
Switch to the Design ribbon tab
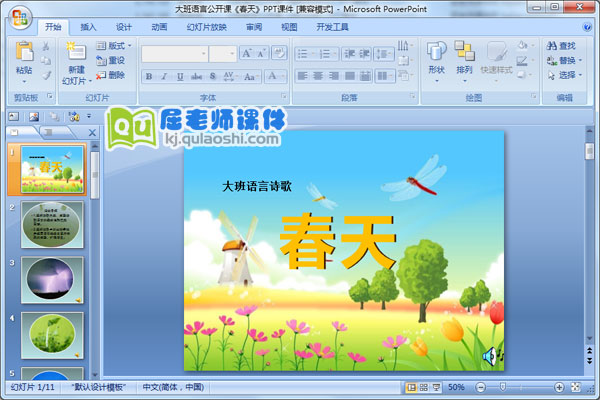click(124, 27)
